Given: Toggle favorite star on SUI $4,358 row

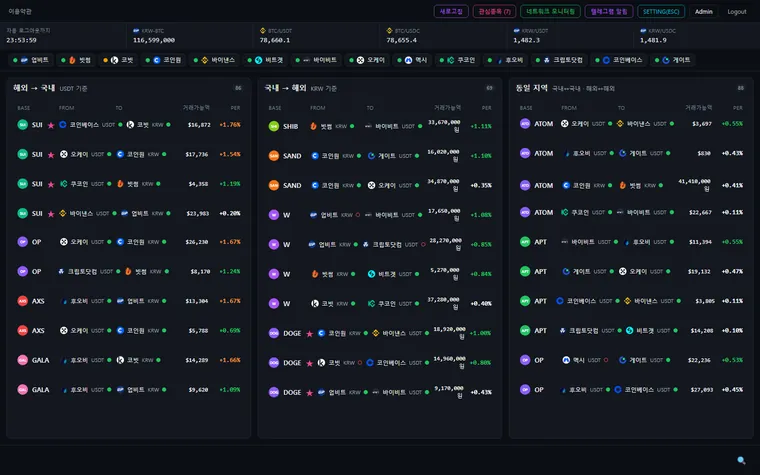Looking at the screenshot, I should [51, 184].
